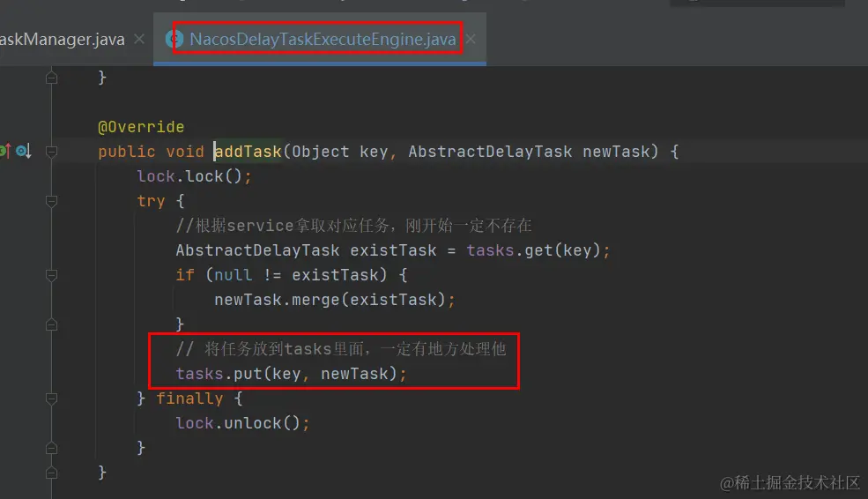This screenshot has height=499, width=868.
Task: Click fold end marker at addTask closing brace
Action: [x=51, y=473]
